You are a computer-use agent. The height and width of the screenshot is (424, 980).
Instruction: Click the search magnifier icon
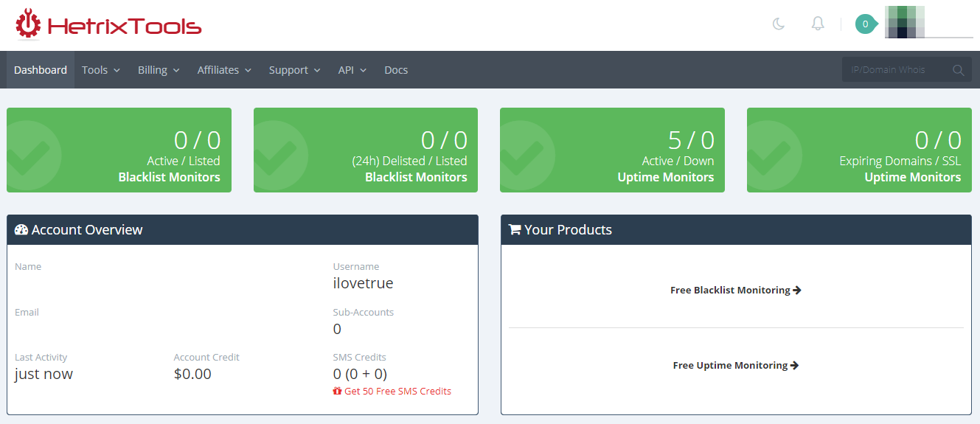[x=958, y=70]
